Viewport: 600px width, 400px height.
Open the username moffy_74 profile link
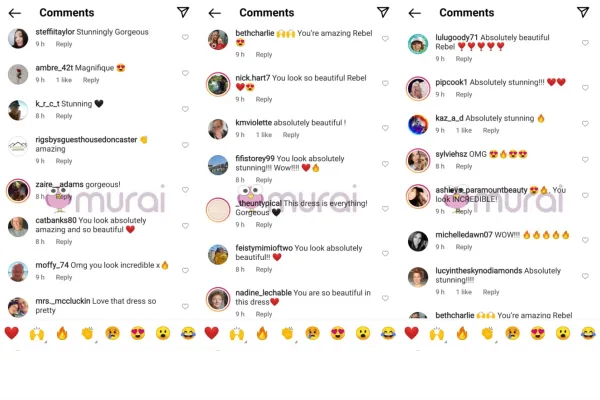52,265
